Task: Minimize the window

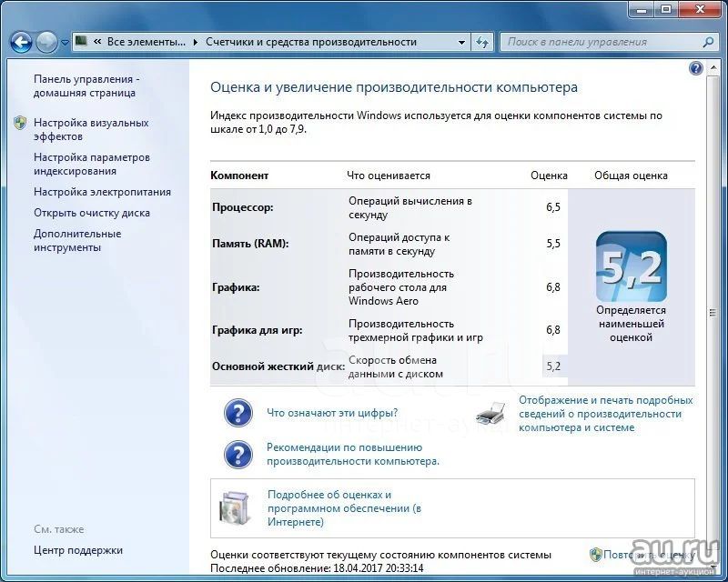Action: point(642,9)
